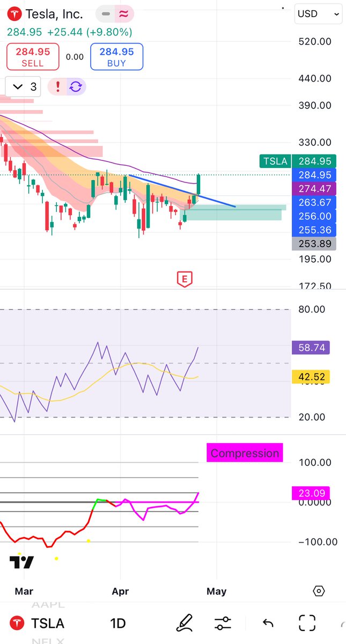The image size is (346, 644).
Task: Select the gray 253.89 price label
Action: click(x=313, y=244)
